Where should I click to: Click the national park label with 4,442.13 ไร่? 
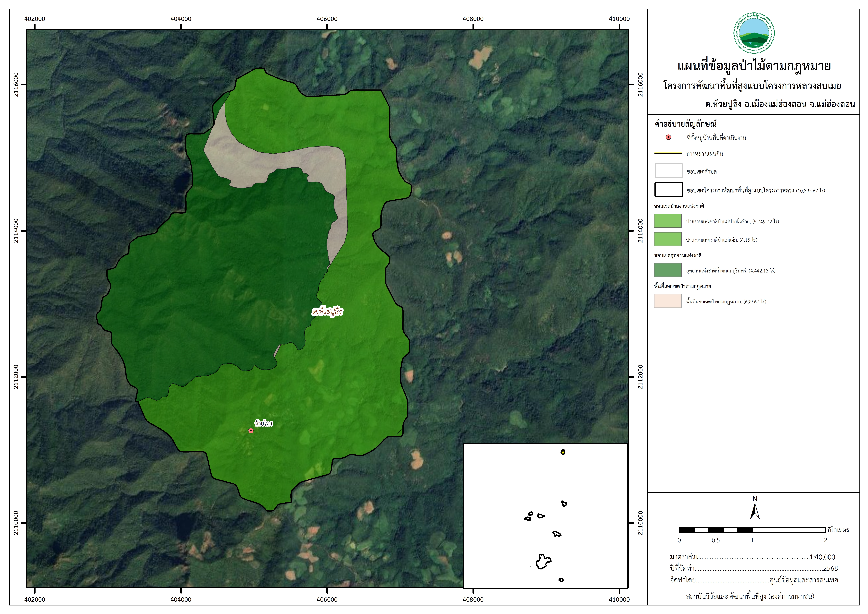[x=731, y=271]
